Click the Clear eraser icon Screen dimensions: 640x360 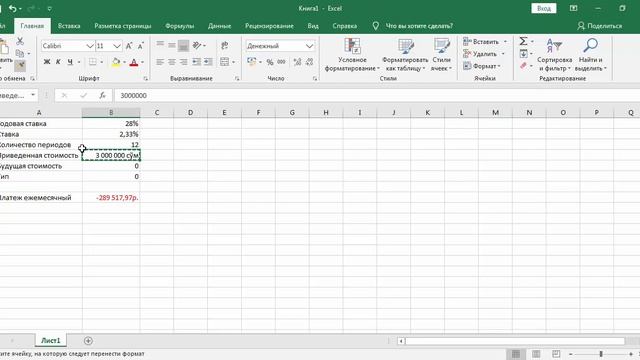[x=523, y=66]
